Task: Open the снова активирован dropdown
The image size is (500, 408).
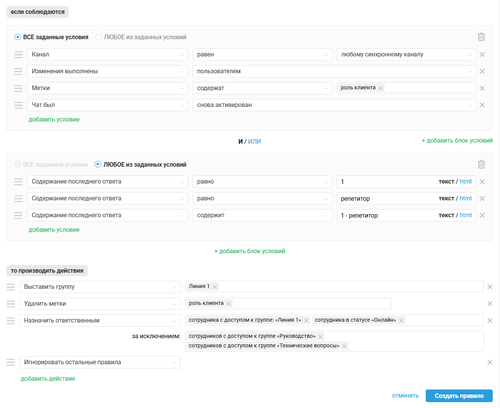Action: click(334, 105)
